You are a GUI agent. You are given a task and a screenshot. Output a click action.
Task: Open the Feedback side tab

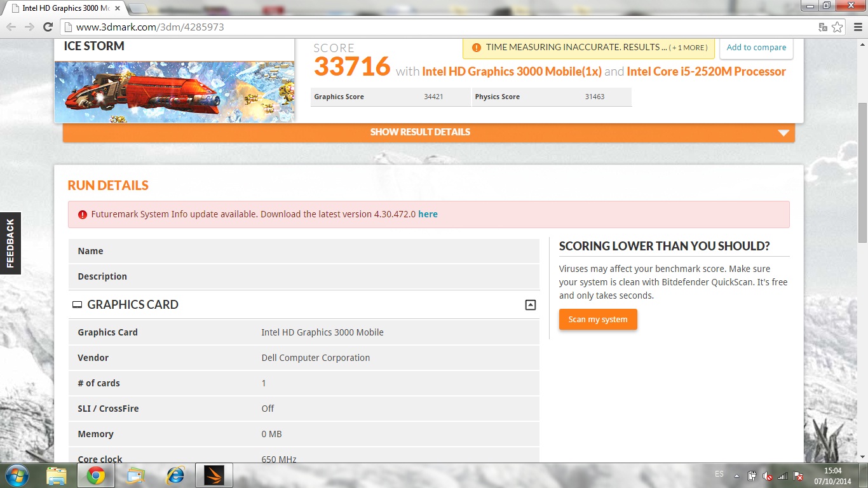pos(10,243)
